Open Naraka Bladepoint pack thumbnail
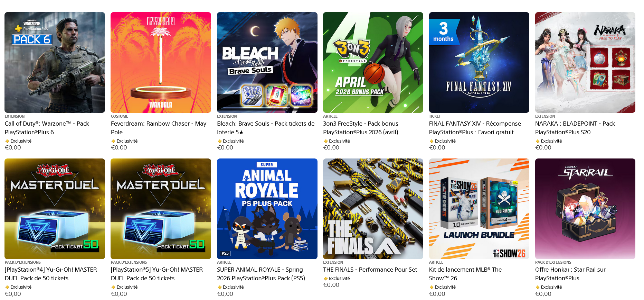Image resolution: width=644 pixels, height=300 pixels. [585, 62]
